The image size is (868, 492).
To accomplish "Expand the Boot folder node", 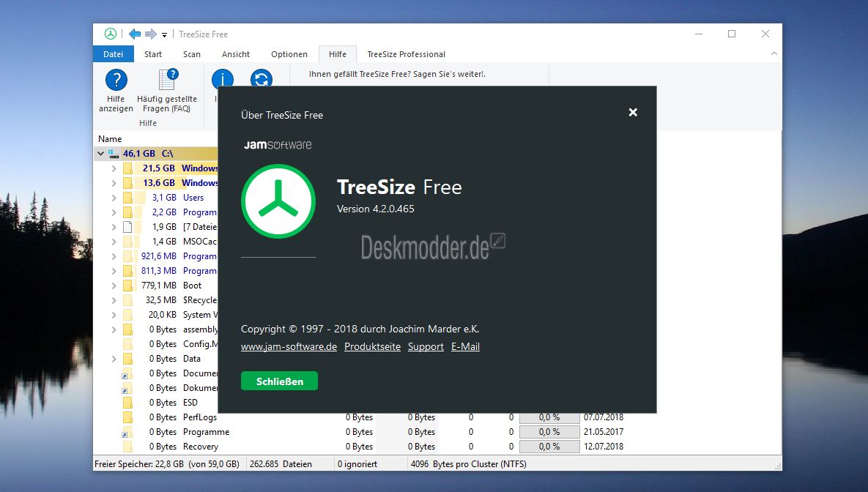I will pyautogui.click(x=114, y=286).
